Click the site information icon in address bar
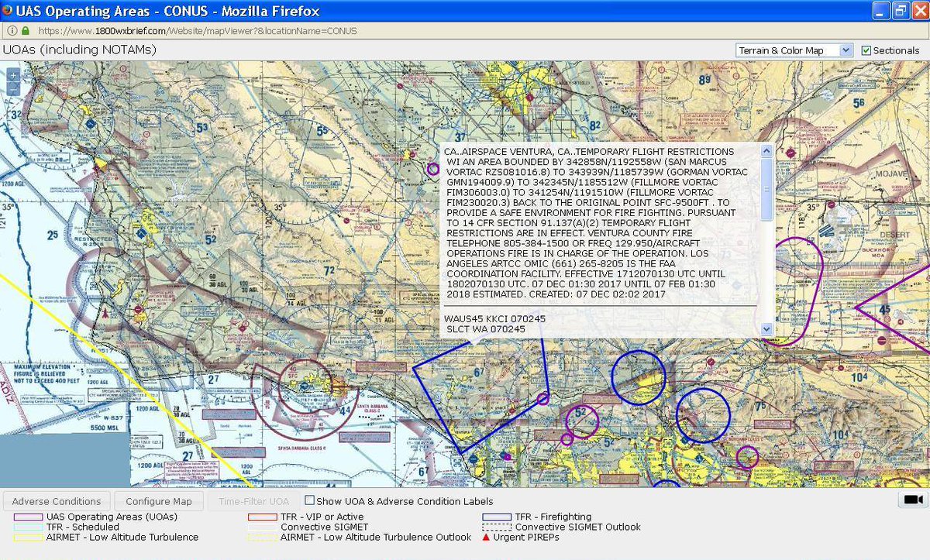Screen dimensions: 930x560 pyautogui.click(x=11, y=31)
